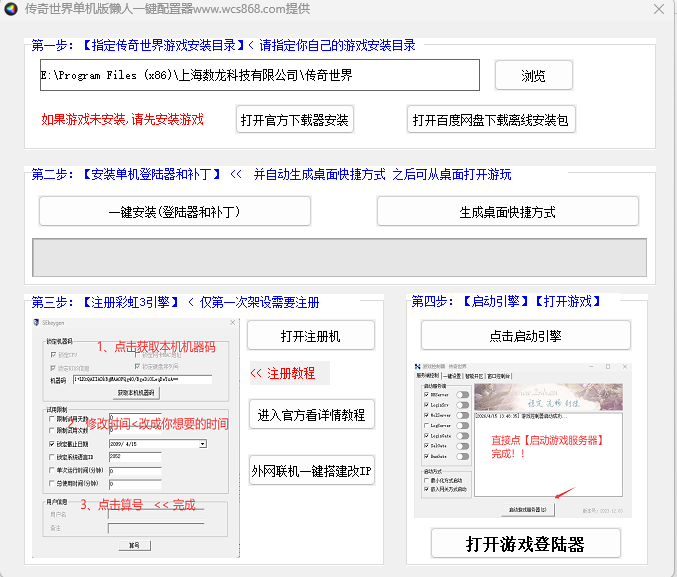This screenshot has height=577, width=677.
Task: Open the keygen with 打开注册机
Action: pyautogui.click(x=311, y=336)
